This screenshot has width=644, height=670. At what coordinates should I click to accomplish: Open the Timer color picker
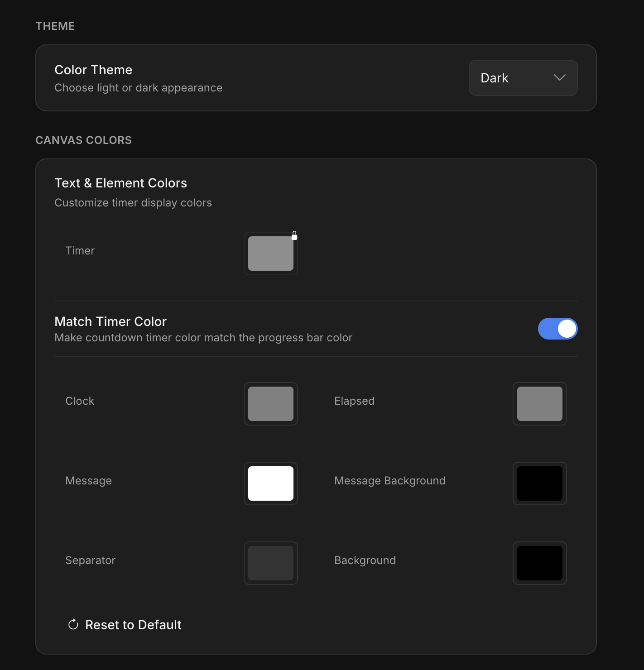tap(270, 253)
